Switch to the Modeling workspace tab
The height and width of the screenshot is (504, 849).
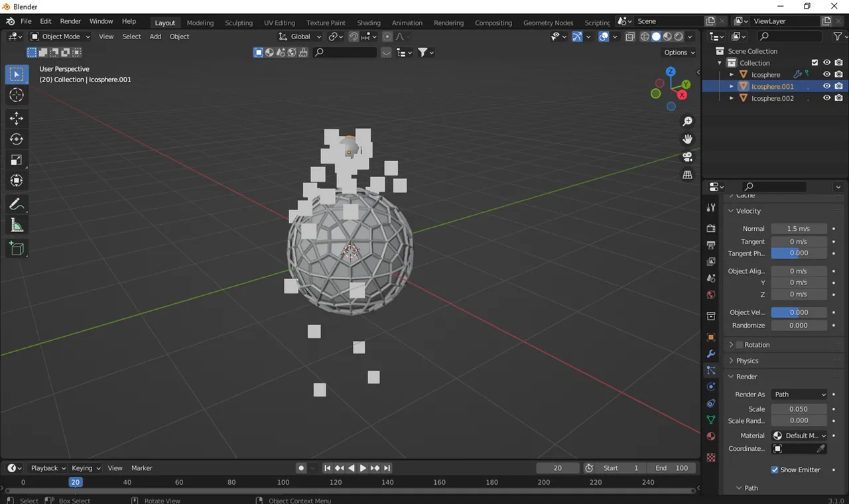click(x=200, y=23)
